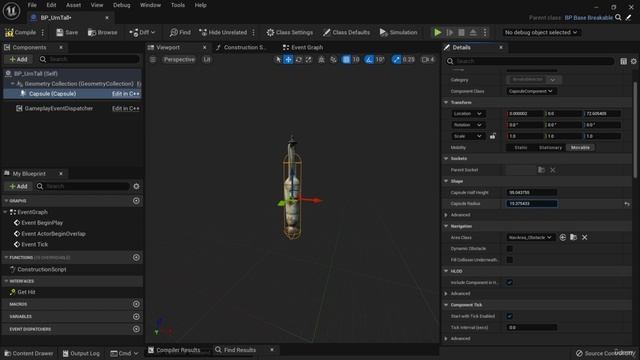Open the Asset menu

coord(73,5)
